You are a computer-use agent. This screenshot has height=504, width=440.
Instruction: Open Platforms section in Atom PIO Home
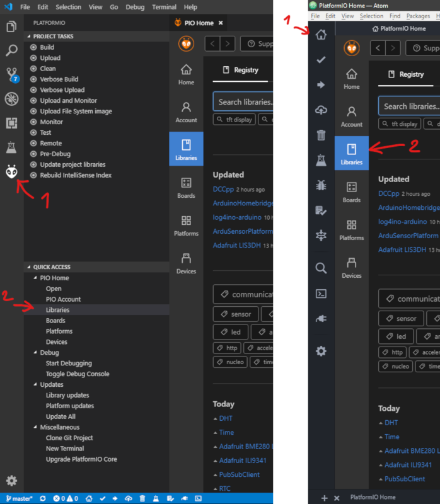352,230
